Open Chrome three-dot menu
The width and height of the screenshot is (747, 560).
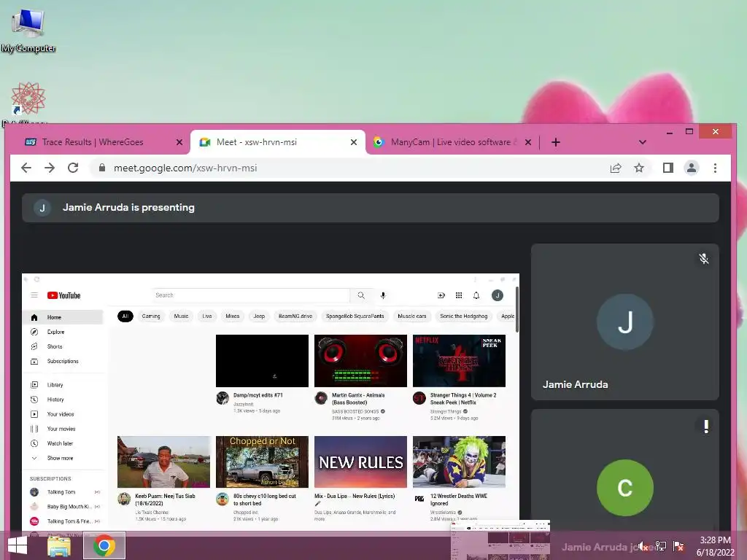[x=715, y=168]
